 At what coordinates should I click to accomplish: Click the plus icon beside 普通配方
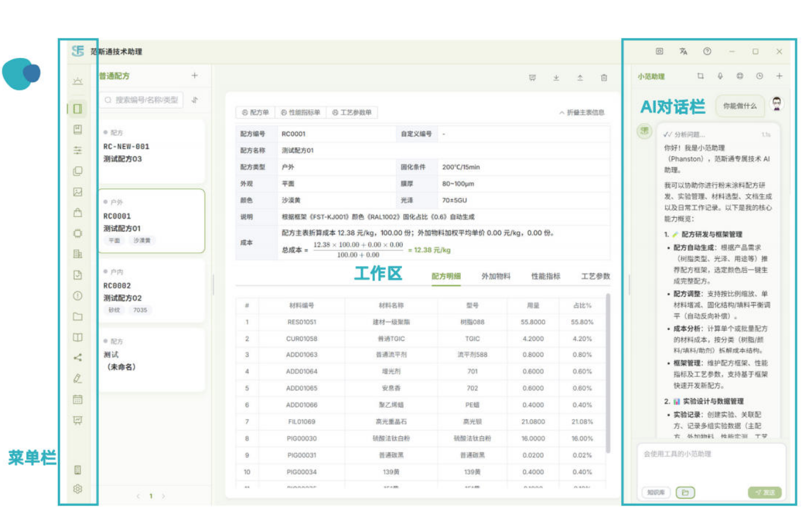click(194, 75)
